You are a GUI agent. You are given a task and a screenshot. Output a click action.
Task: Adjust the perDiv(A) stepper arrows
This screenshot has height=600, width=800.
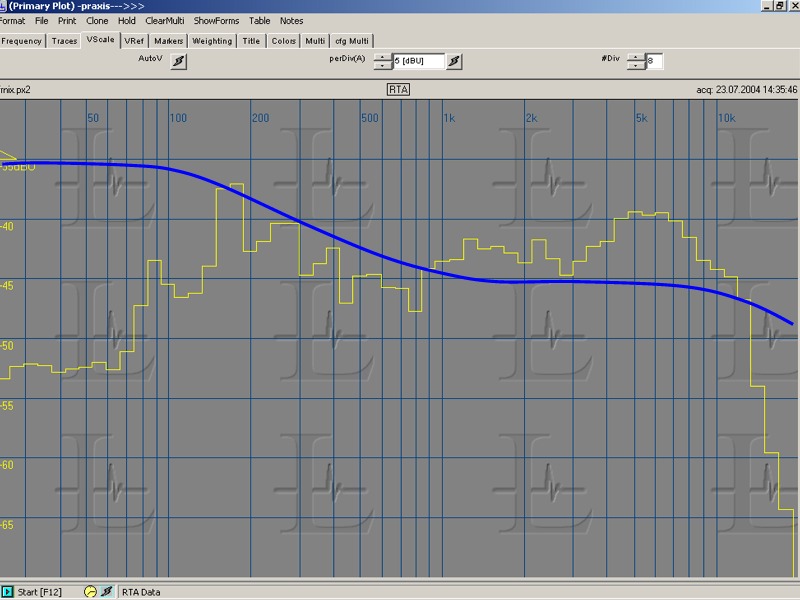(x=383, y=62)
